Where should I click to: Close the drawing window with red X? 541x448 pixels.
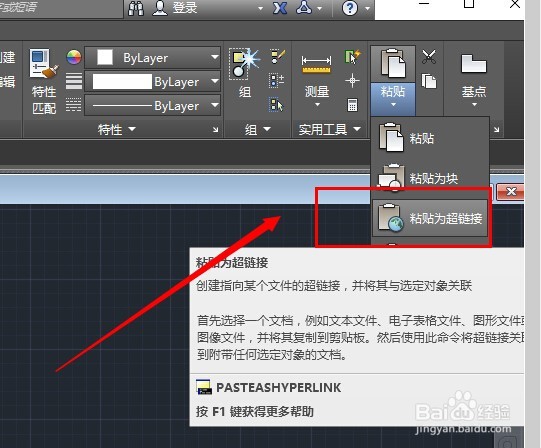tap(511, 192)
